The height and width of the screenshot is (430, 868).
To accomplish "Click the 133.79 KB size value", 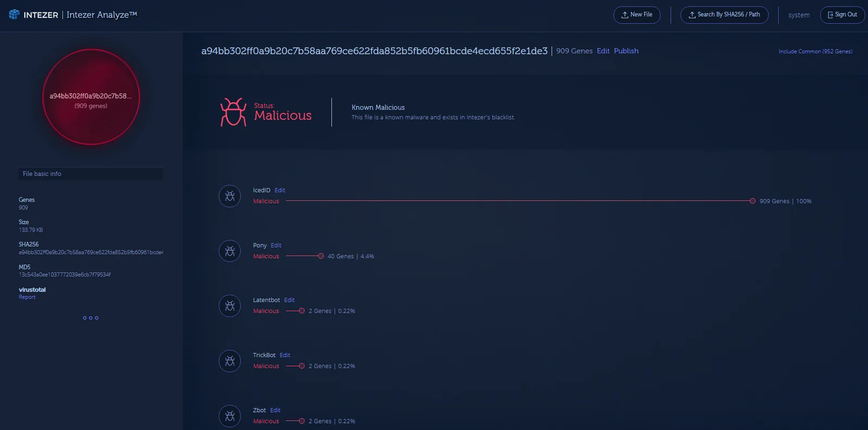I will coord(31,230).
